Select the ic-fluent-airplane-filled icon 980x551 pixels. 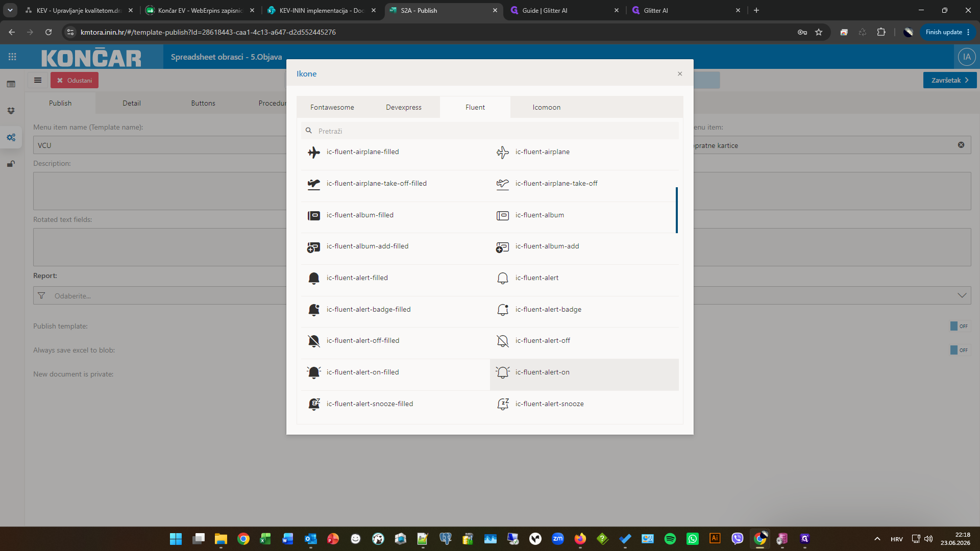coord(314,153)
